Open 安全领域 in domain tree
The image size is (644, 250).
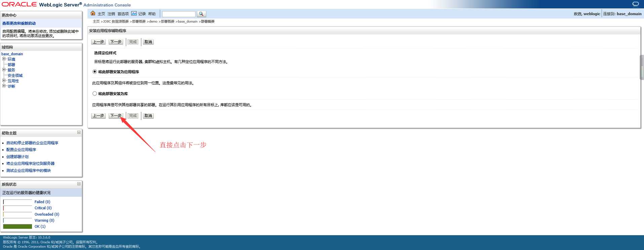coord(15,75)
